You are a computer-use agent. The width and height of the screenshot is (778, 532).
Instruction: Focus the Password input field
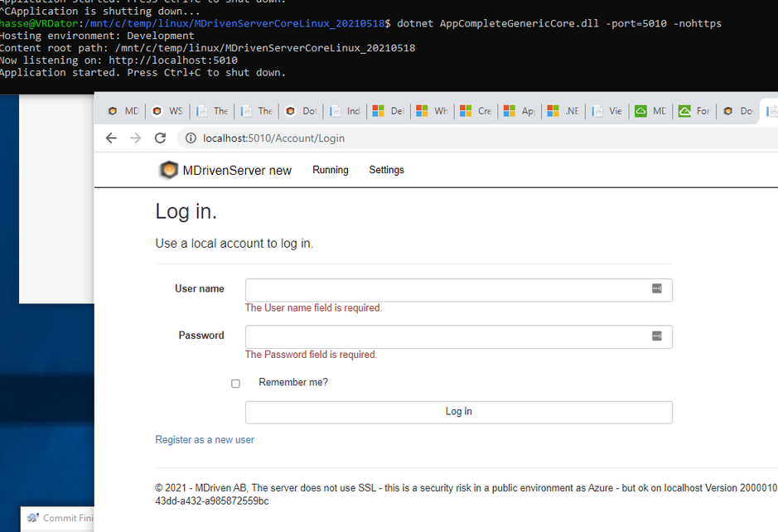click(x=459, y=337)
